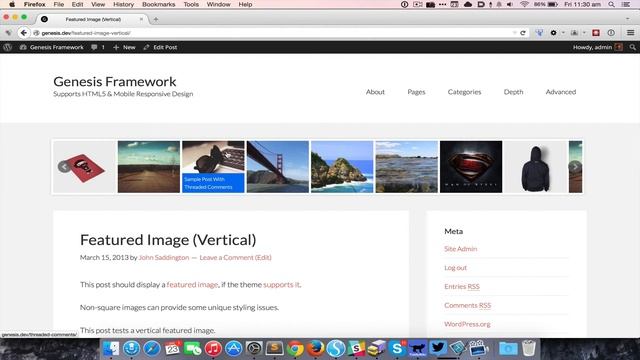
Task: Open the Depth nav item
Action: pos(513,92)
